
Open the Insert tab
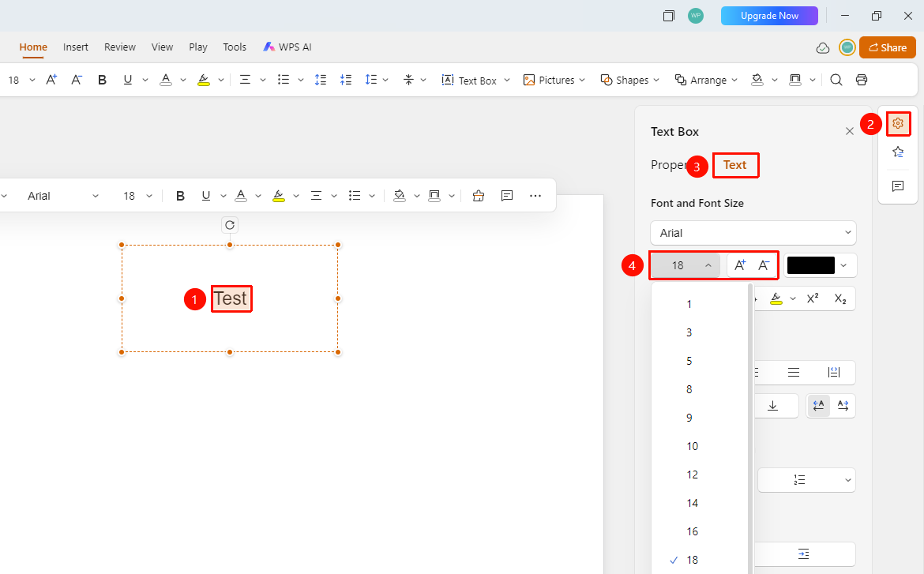click(76, 47)
